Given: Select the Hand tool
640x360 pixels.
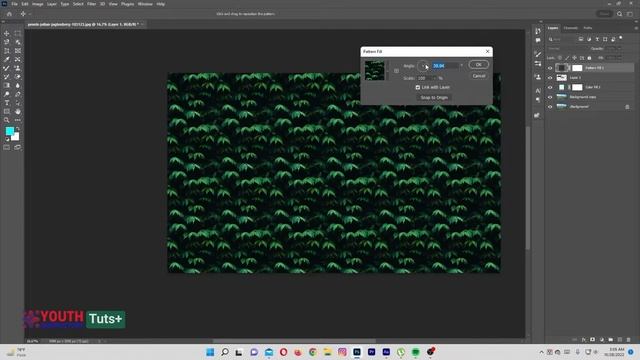Looking at the screenshot, I should tap(18, 111).
